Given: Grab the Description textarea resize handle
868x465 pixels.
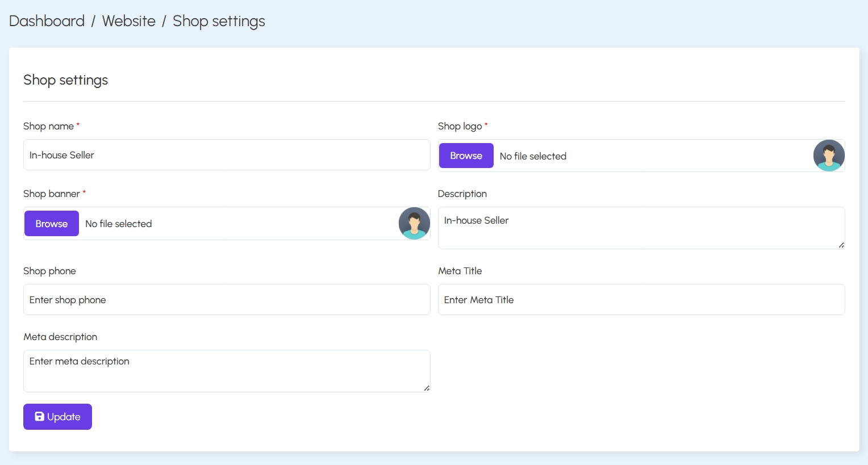Looking at the screenshot, I should pos(841,245).
